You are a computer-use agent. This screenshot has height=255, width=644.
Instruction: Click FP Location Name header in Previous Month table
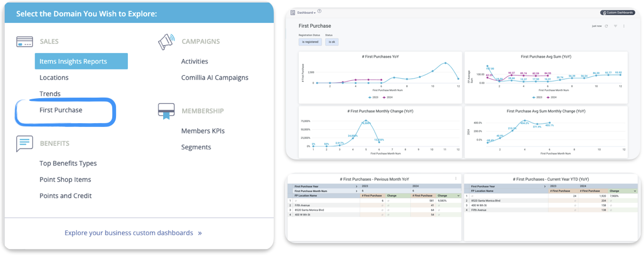(306, 196)
